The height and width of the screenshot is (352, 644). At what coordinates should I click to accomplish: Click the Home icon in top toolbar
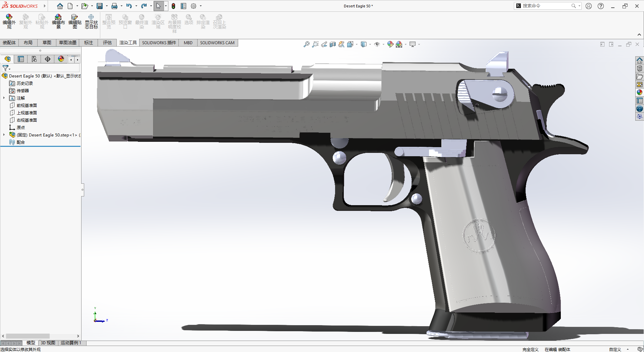60,6
